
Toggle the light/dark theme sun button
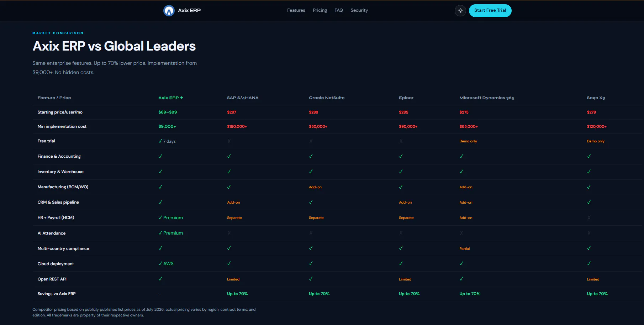(x=460, y=11)
